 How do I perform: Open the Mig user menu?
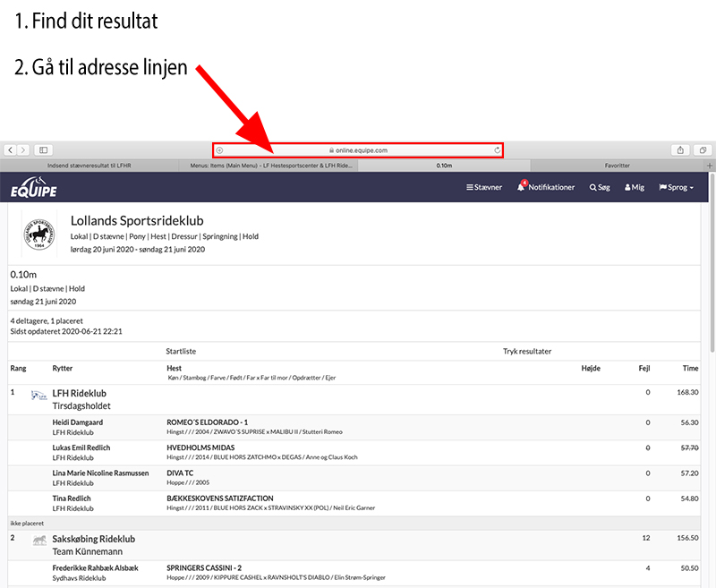coord(635,187)
